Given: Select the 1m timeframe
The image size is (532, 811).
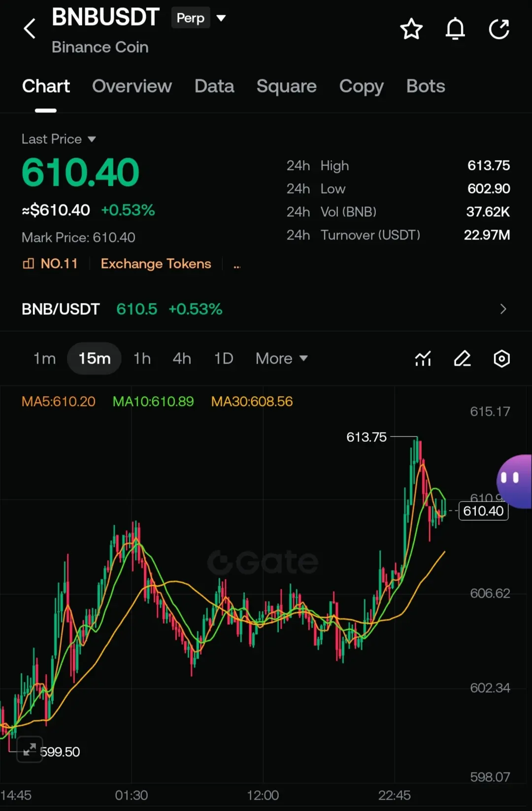Looking at the screenshot, I should click(x=44, y=358).
